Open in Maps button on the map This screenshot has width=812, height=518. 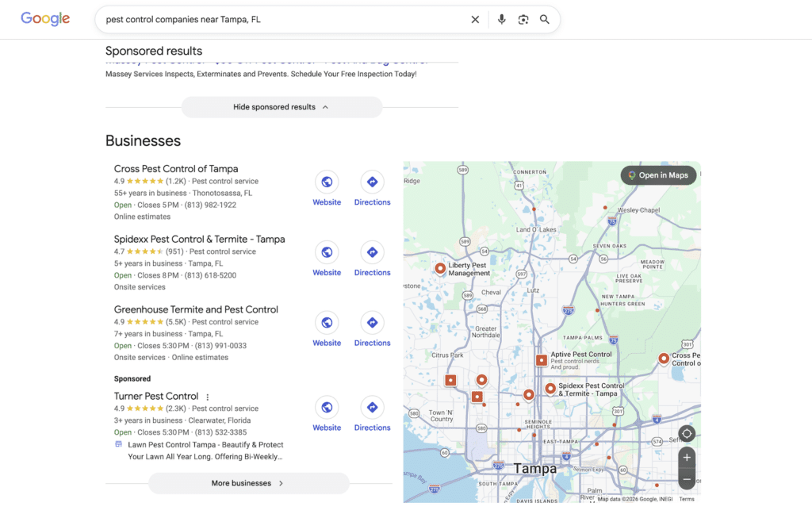click(658, 175)
